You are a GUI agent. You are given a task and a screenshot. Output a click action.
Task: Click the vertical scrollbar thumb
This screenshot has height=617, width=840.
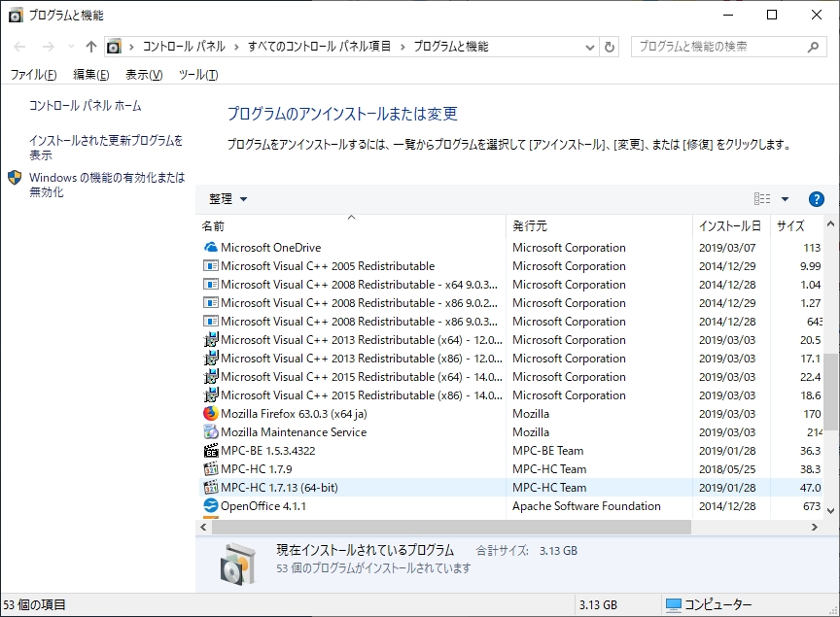(x=831, y=391)
